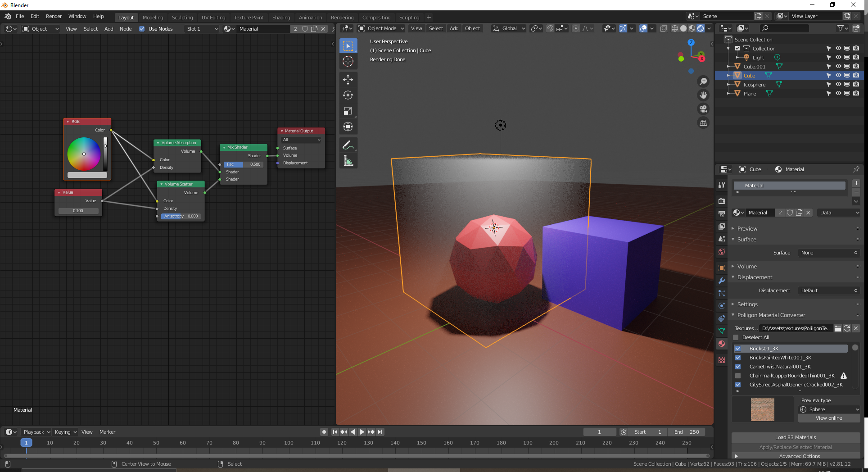The height and width of the screenshot is (472, 868).
Task: Switch to the Shading workspace tab
Action: [281, 18]
